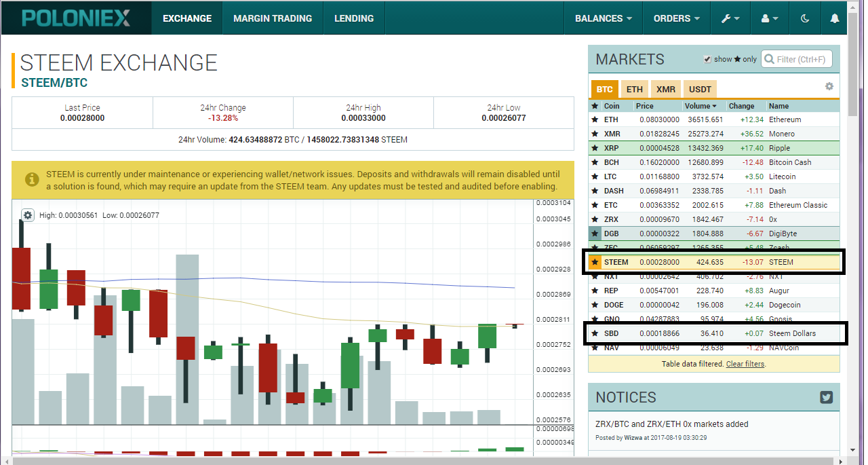The width and height of the screenshot is (868, 465).
Task: Select the Monero market row
Action: (x=715, y=134)
